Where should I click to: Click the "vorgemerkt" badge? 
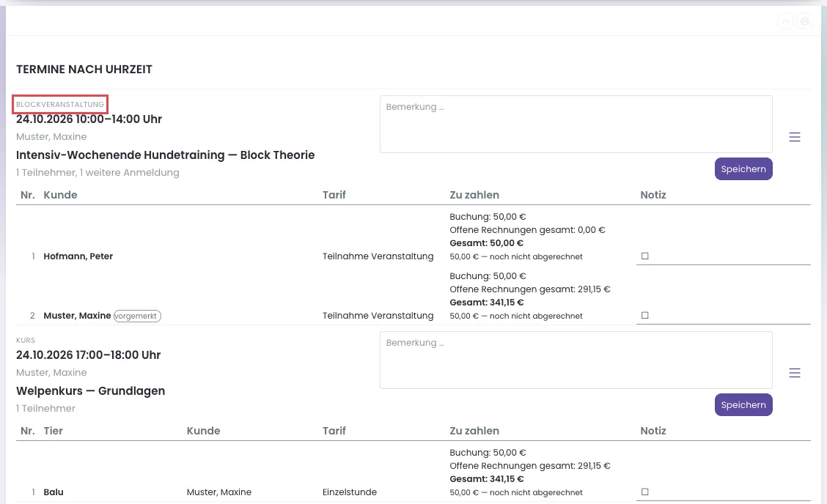[137, 316]
